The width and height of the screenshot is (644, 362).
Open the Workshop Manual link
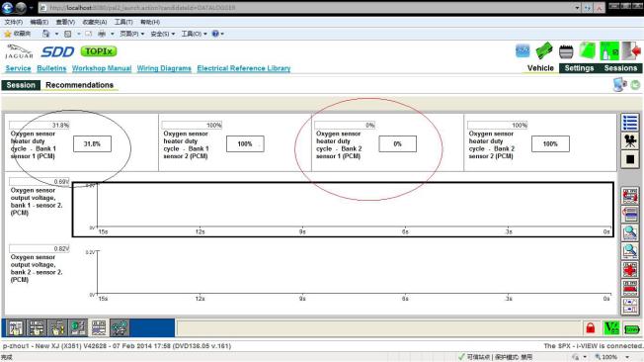point(102,68)
